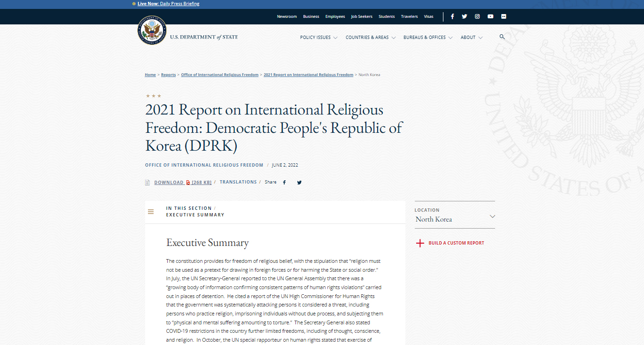The height and width of the screenshot is (345, 644).
Task: Open the Translations link
Action: (x=238, y=182)
